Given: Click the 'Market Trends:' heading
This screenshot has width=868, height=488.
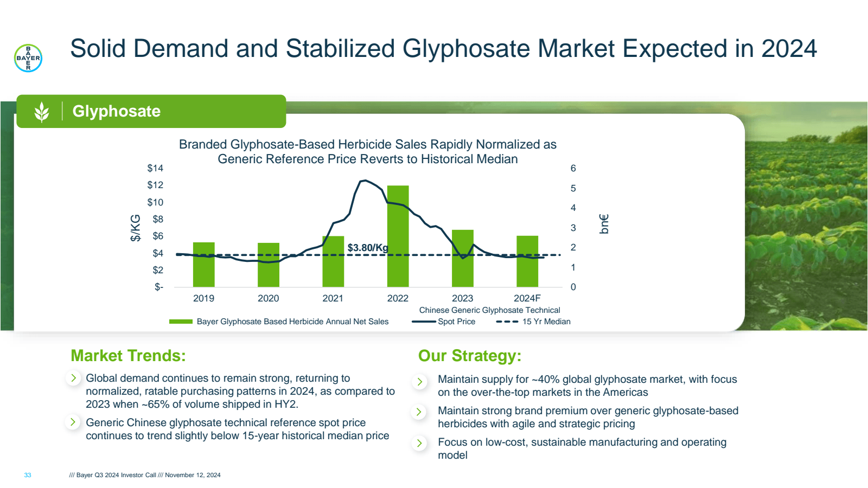Looking at the screenshot, I should [x=128, y=356].
